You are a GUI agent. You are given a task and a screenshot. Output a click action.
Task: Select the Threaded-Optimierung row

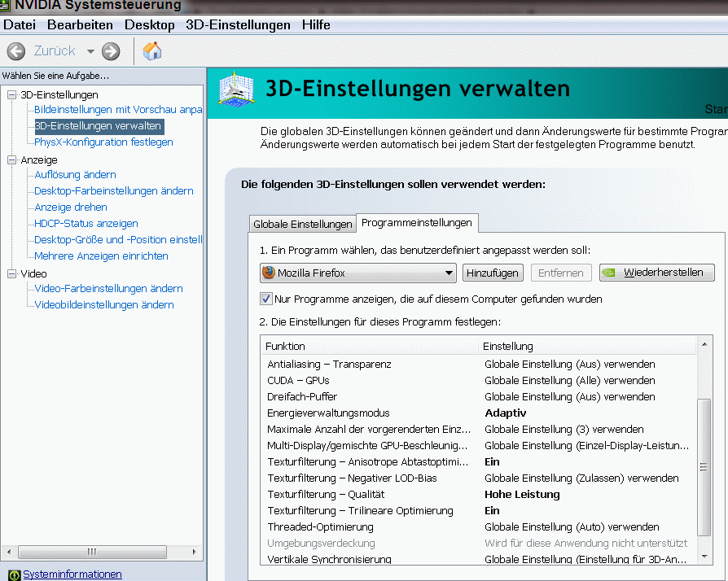pos(478,526)
